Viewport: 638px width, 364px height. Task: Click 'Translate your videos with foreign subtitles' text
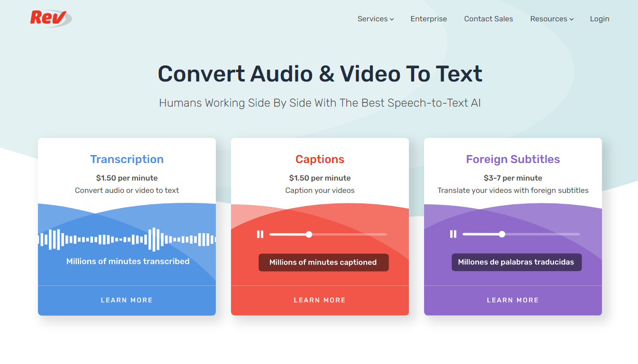pyautogui.click(x=513, y=191)
